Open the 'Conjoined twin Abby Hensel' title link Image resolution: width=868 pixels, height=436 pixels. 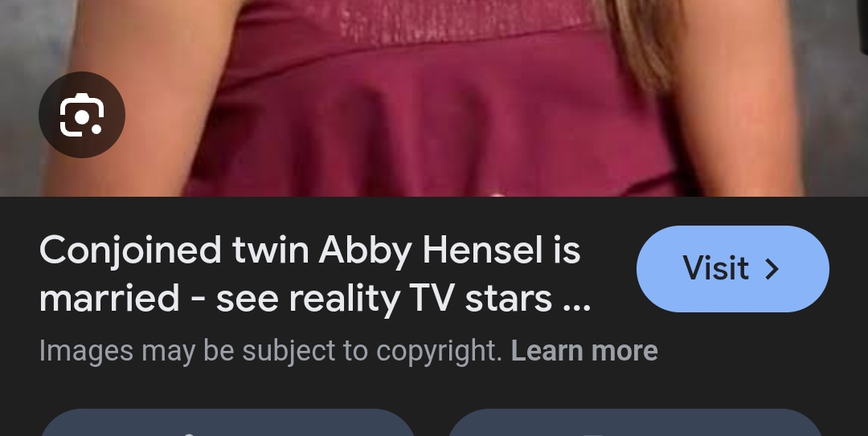[x=315, y=275]
